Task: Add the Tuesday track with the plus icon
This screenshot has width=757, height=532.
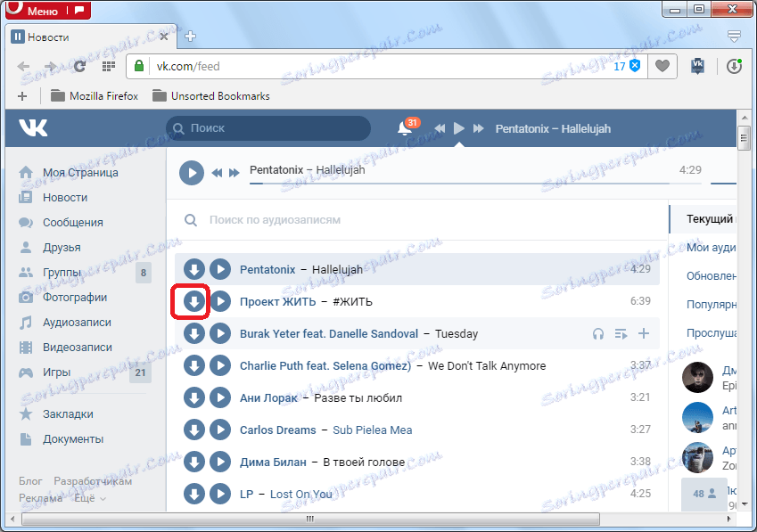Action: (x=643, y=333)
